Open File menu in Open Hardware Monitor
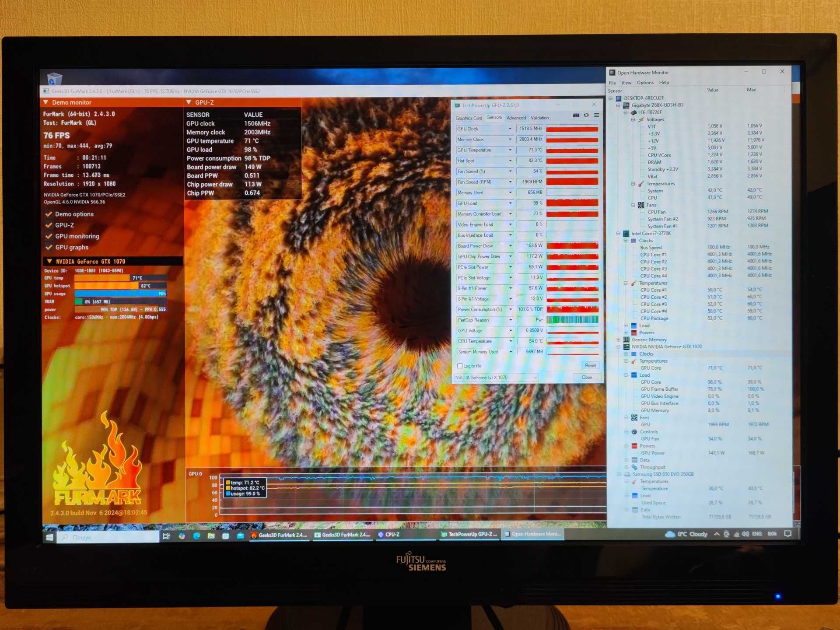This screenshot has width=840, height=630. (612, 83)
